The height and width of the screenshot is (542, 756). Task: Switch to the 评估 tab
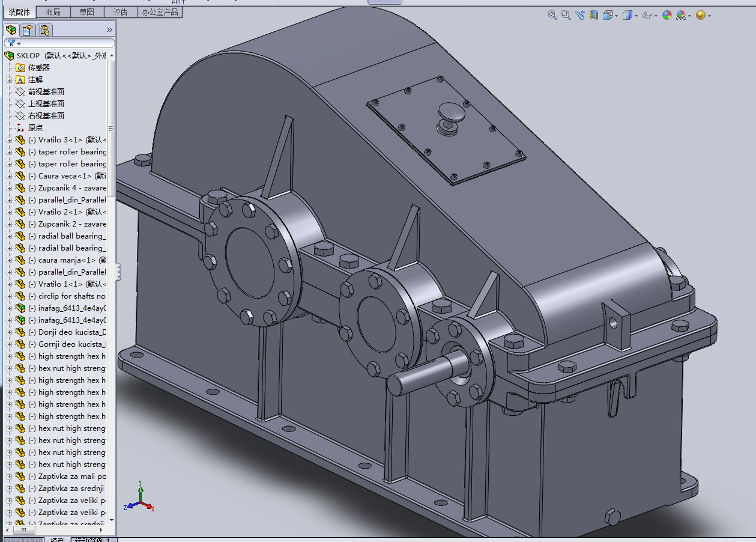pyautogui.click(x=121, y=12)
